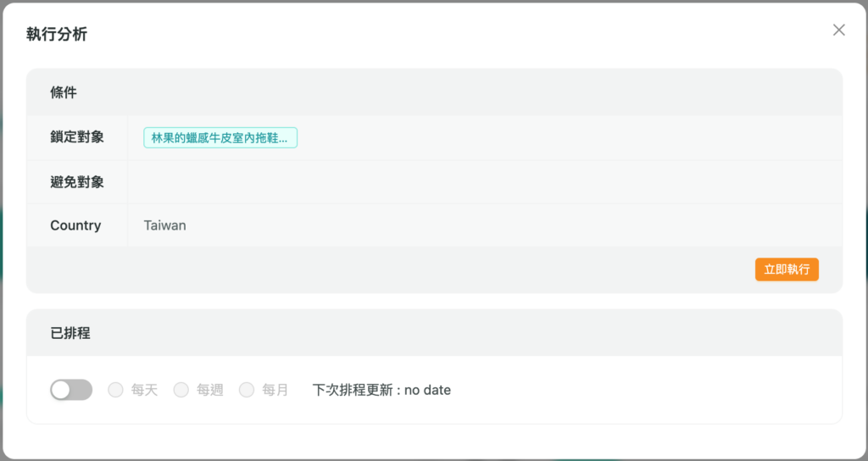Screen dimensions: 868x461
Task: Enable the schedule toggle switch
Action: 71,390
